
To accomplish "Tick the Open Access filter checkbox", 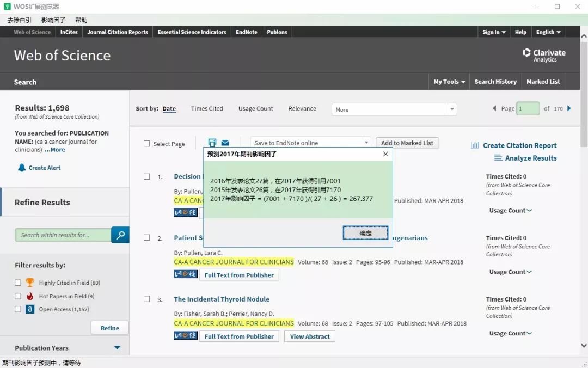I will pyautogui.click(x=18, y=309).
